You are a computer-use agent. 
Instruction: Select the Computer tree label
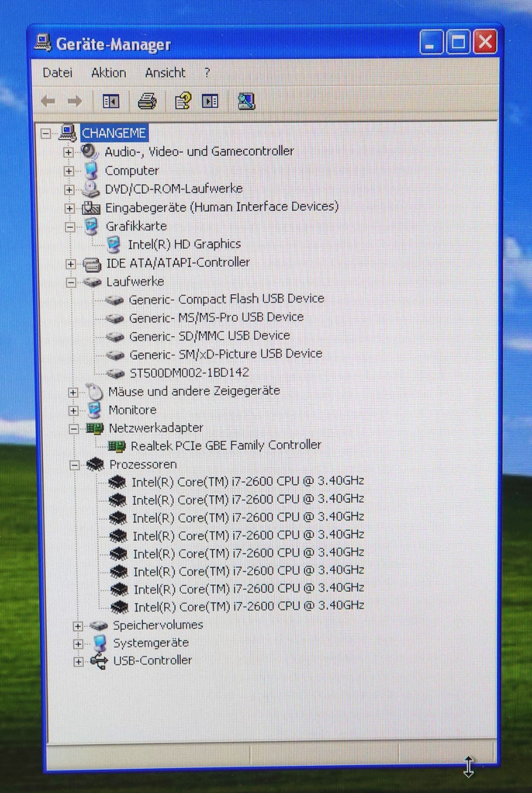click(x=132, y=170)
